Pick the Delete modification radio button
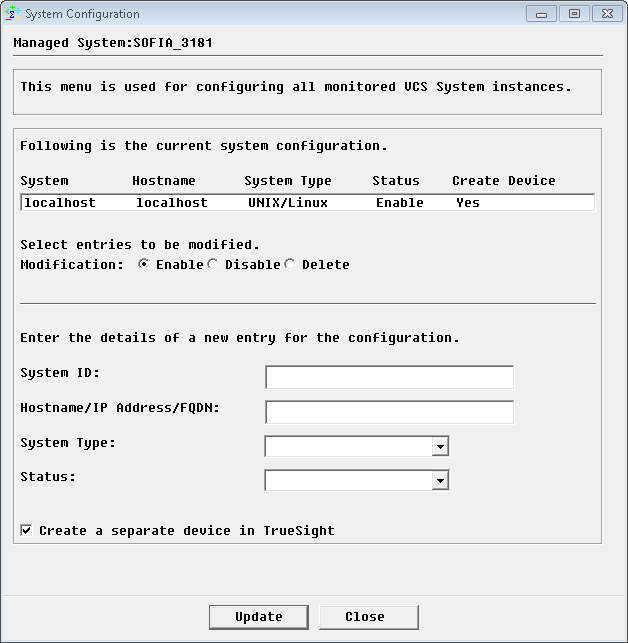Image resolution: width=628 pixels, height=643 pixels. tap(290, 265)
